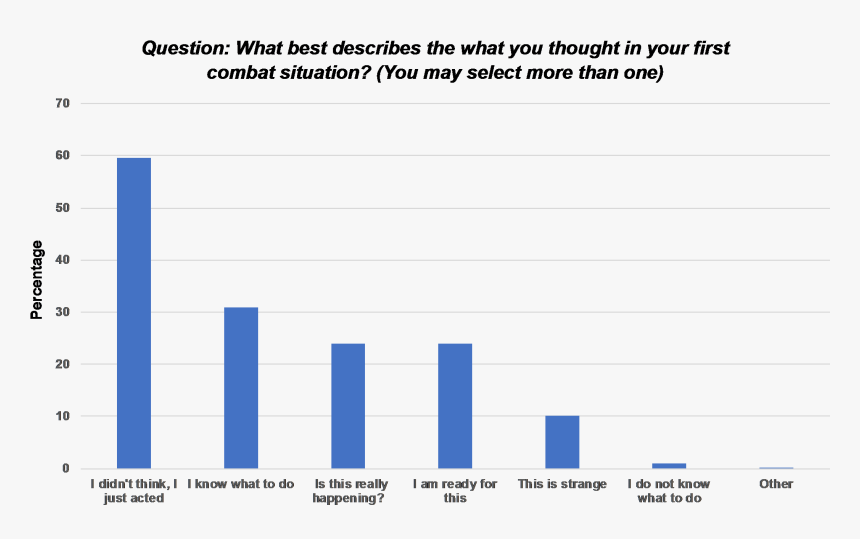This screenshot has width=860, height=539.
Task: Click the 70 tick label on y-axis
Action: click(62, 103)
